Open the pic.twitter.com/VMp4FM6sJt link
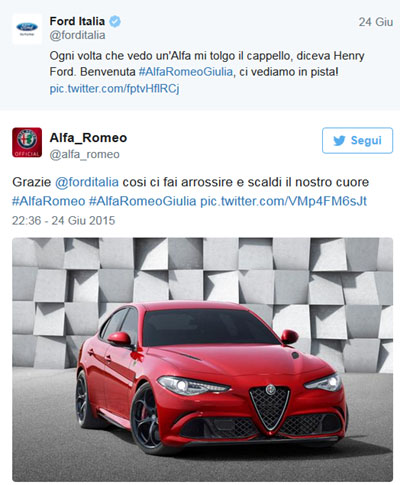This screenshot has height=485, width=400. coord(283,201)
